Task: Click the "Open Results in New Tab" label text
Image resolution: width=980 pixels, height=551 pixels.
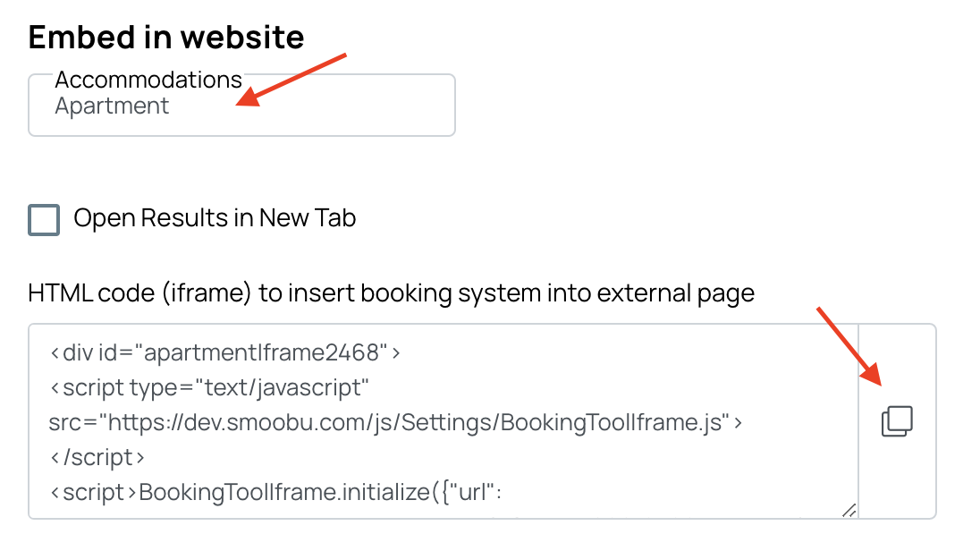Action: tap(215, 218)
